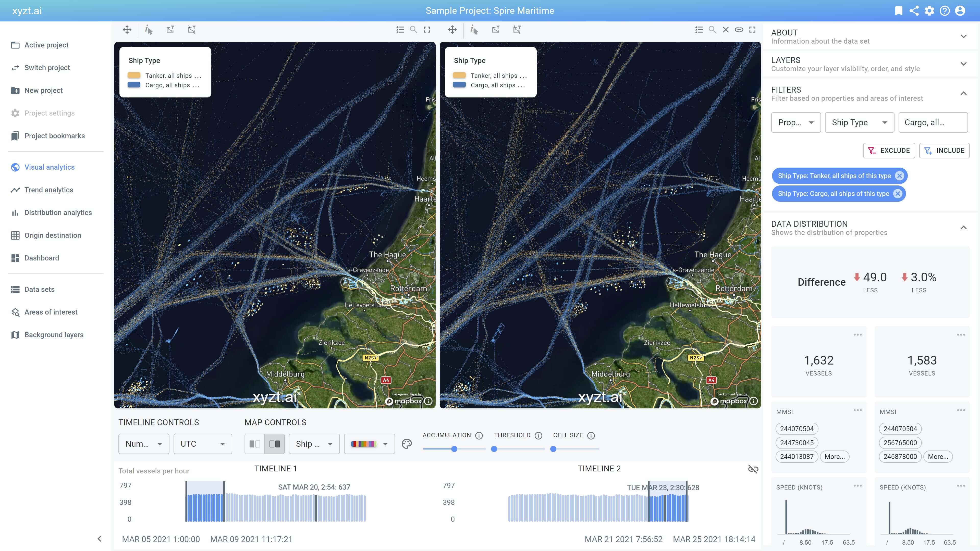Expand the LAYERS panel
Viewport: 980px width, 551px height.
point(963,64)
